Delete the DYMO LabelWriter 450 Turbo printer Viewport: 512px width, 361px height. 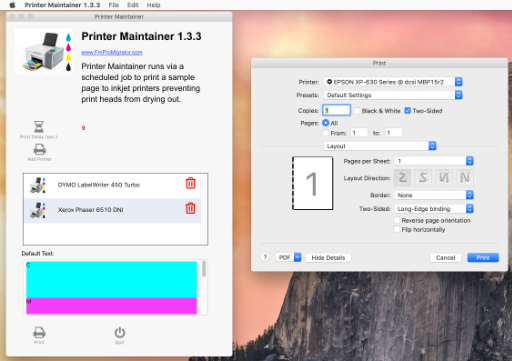click(x=190, y=183)
